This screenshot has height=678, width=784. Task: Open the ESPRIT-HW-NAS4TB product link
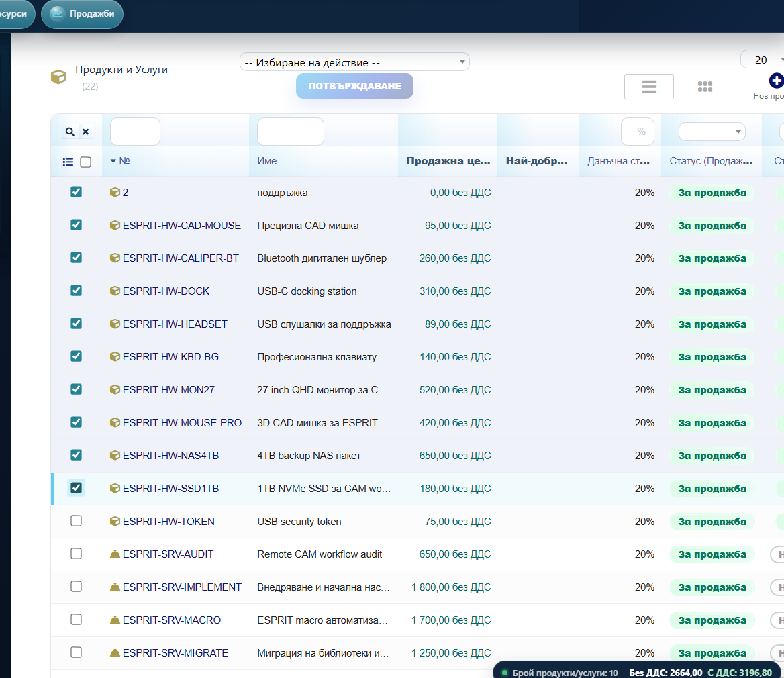[171, 456]
